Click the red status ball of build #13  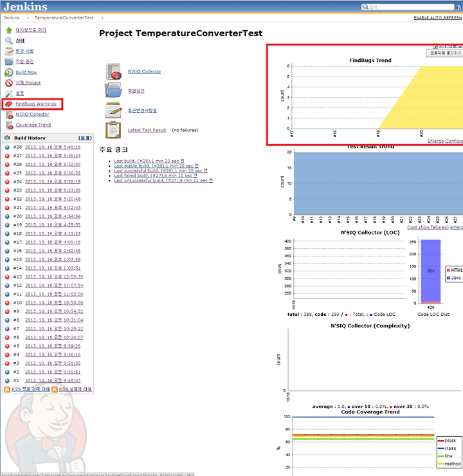coord(7,277)
